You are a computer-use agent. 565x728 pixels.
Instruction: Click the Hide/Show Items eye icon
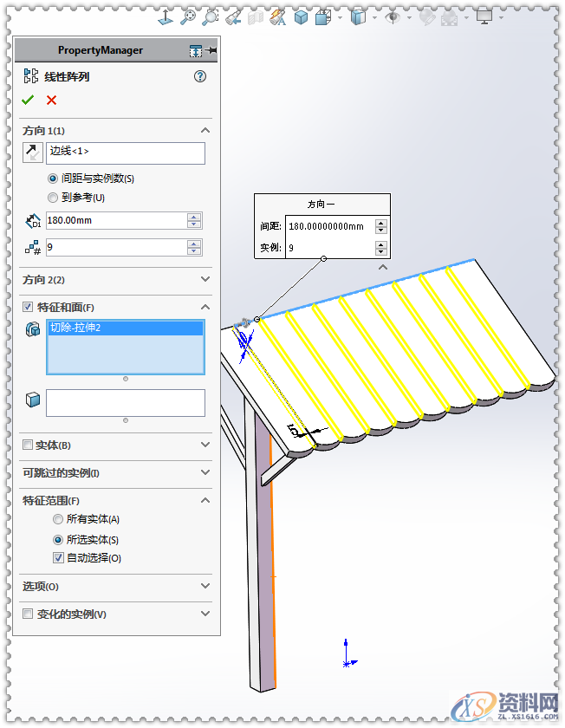pyautogui.click(x=393, y=17)
